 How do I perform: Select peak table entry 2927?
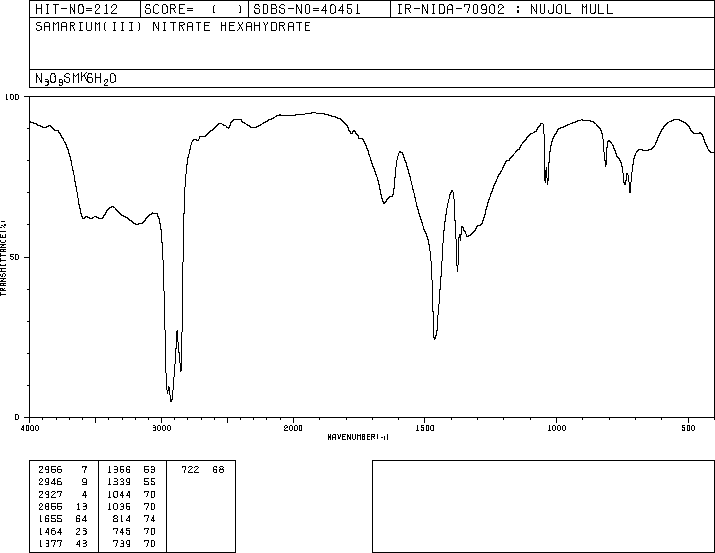coord(63,494)
